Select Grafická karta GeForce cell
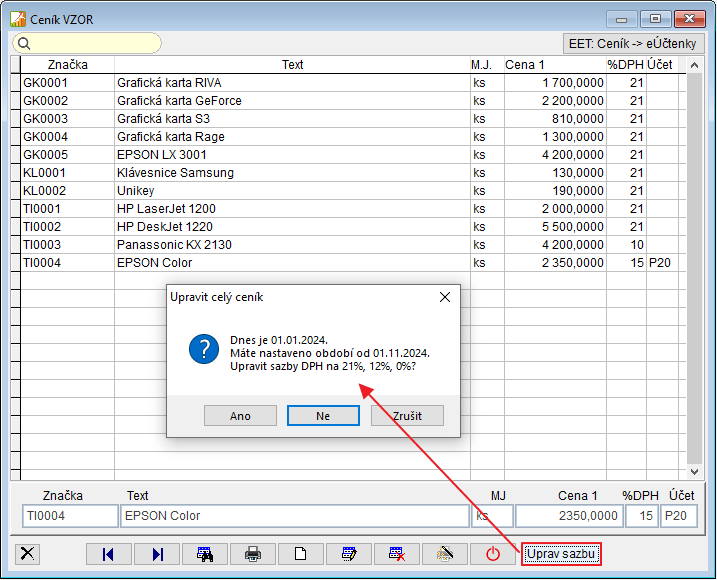717x580 pixels. point(293,101)
